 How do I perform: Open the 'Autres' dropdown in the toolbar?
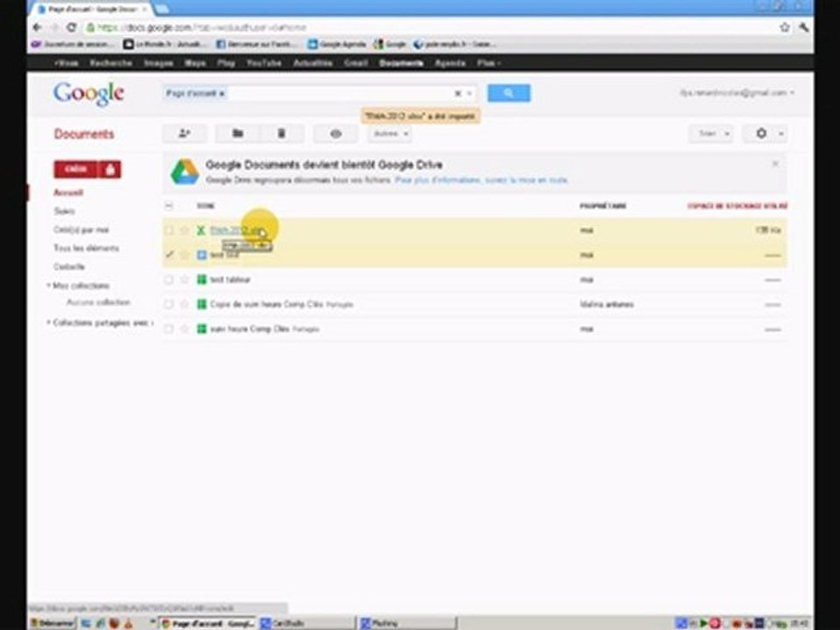coord(390,133)
